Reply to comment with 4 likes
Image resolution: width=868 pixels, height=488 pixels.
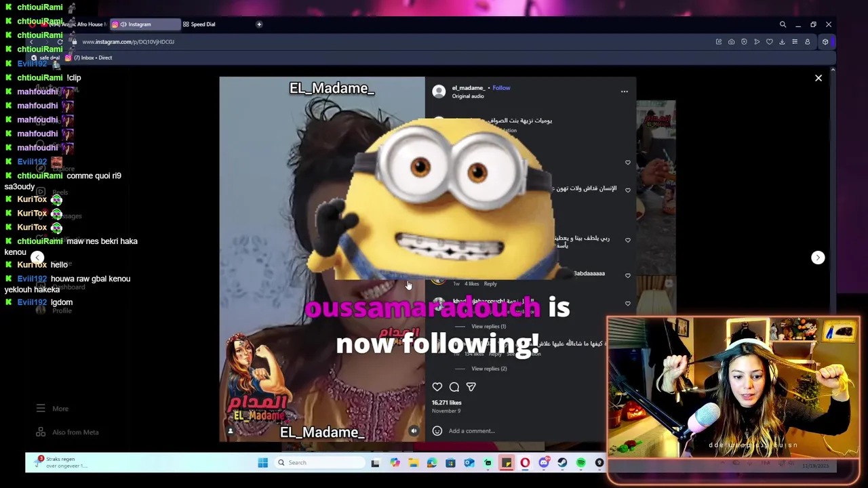490,284
